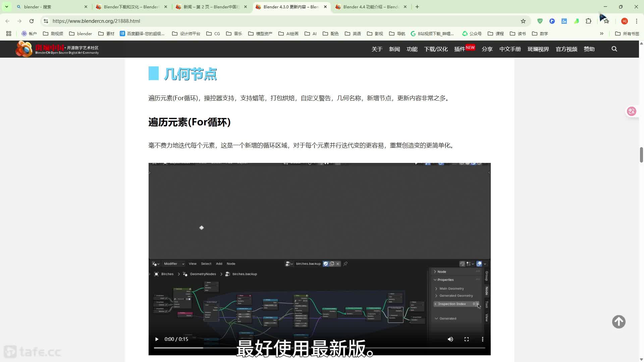Image resolution: width=644 pixels, height=362 pixels.
Task: Click the BlenderCN site logo
Action: (x=57, y=49)
